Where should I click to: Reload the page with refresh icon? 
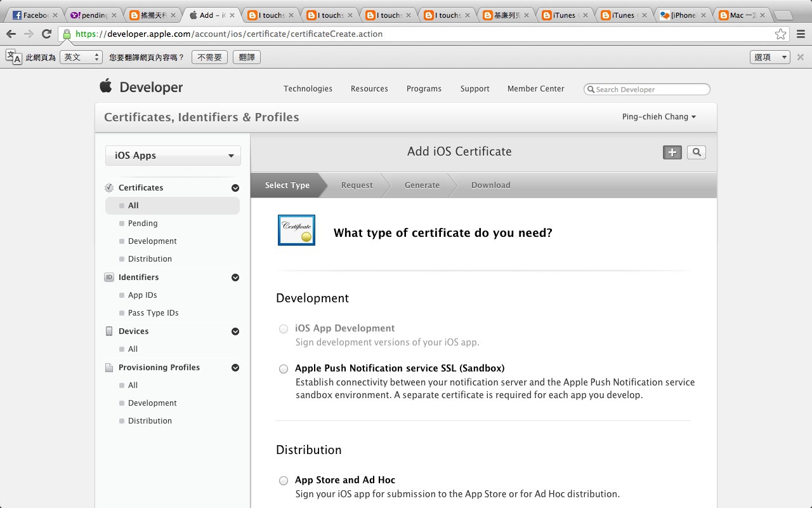(46, 34)
